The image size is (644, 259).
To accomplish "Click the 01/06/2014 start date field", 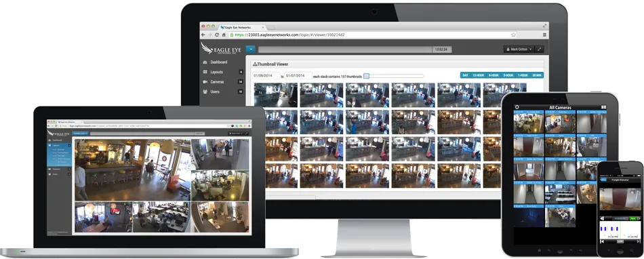I will (266, 76).
